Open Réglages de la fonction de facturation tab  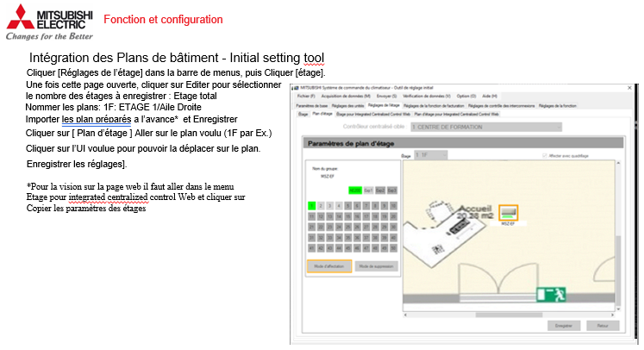(x=434, y=105)
